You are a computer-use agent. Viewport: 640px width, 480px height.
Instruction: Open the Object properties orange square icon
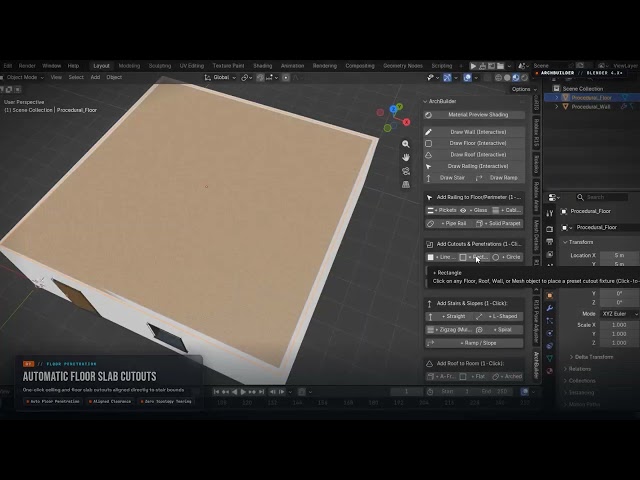click(550, 295)
